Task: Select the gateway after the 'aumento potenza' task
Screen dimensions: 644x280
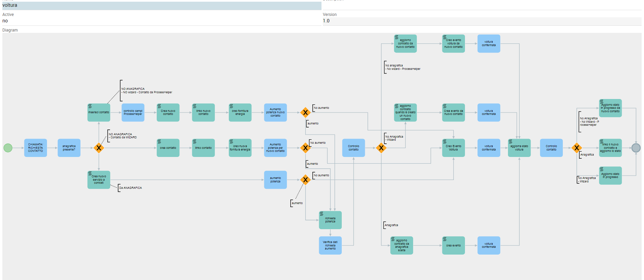Action: (305, 180)
